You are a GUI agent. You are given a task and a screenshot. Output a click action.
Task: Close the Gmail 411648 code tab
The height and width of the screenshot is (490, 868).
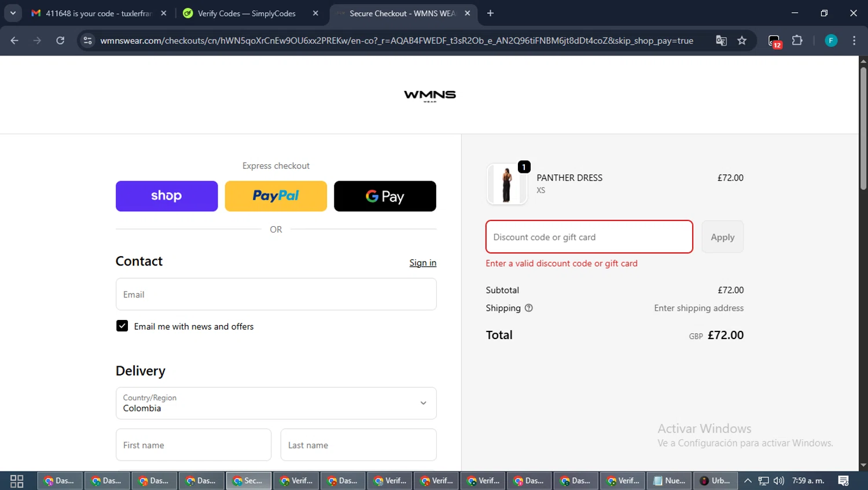pos(164,13)
